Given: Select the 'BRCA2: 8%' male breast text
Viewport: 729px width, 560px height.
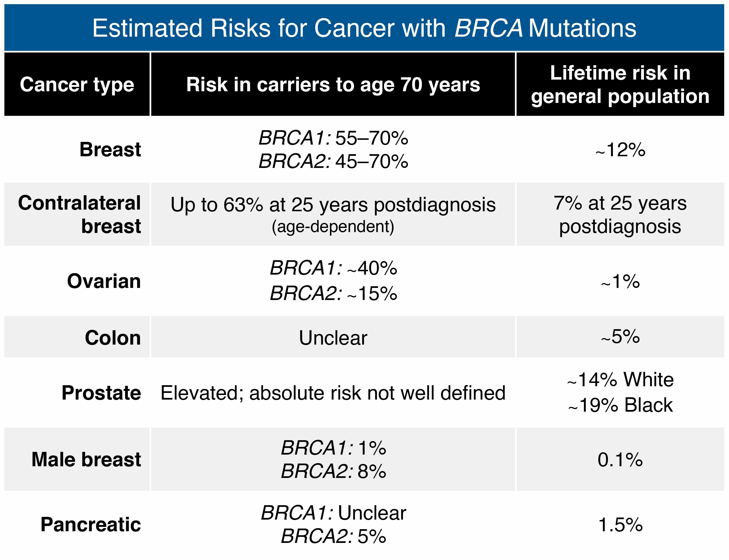Looking at the screenshot, I should coord(333,471).
